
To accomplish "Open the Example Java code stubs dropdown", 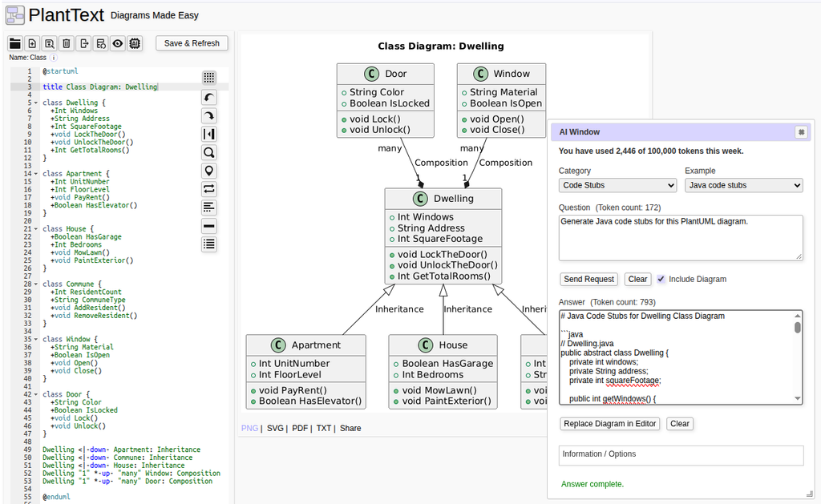I will [743, 185].
